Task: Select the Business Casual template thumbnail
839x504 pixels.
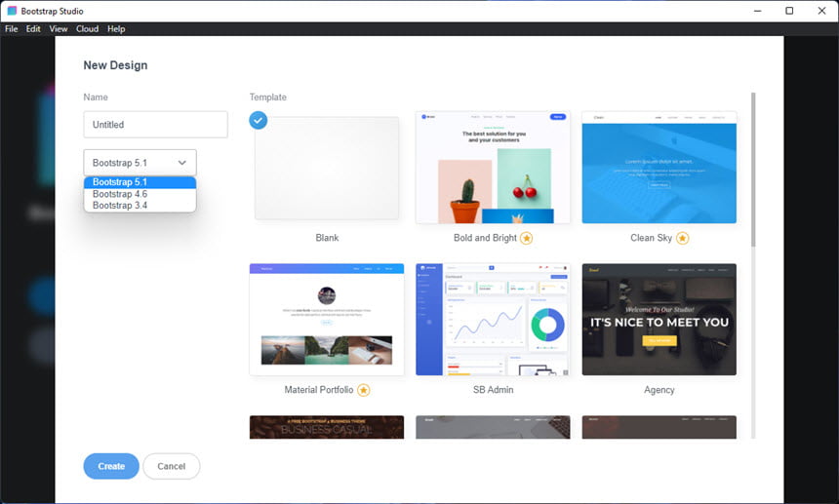Action: (x=327, y=427)
